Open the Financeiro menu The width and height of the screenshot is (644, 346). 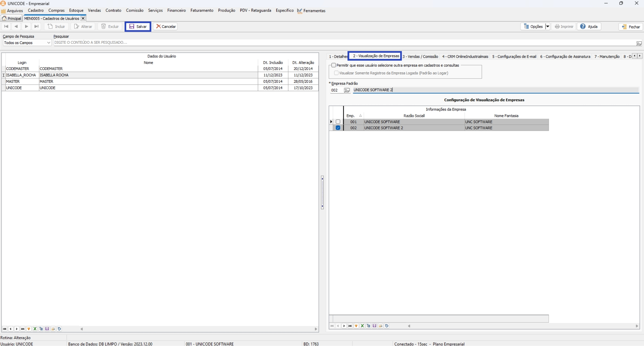coord(176,10)
